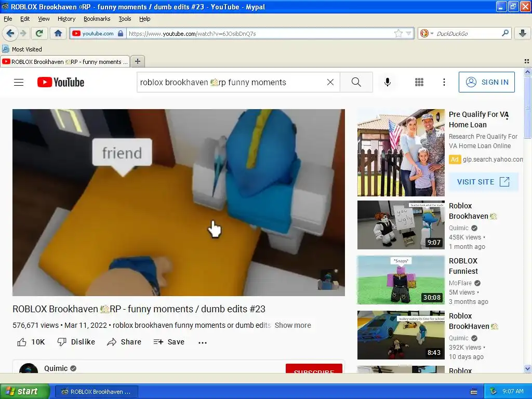Open the File menu
532x399 pixels.
pyautogui.click(x=8, y=19)
